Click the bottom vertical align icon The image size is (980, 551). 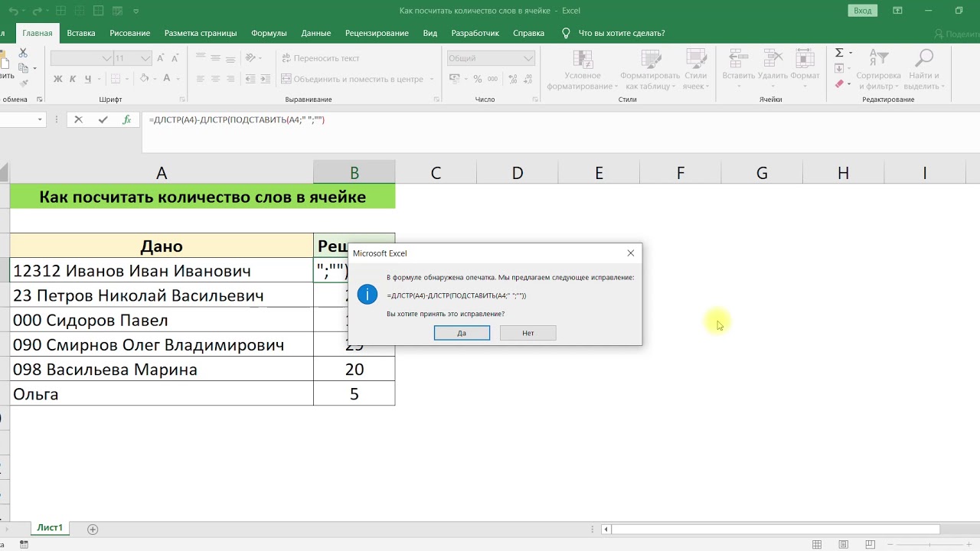pyautogui.click(x=231, y=58)
